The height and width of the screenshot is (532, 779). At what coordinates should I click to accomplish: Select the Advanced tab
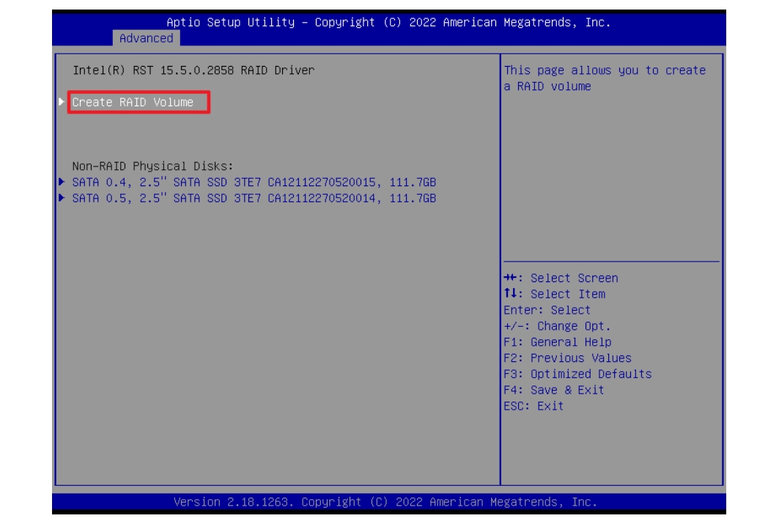147,38
